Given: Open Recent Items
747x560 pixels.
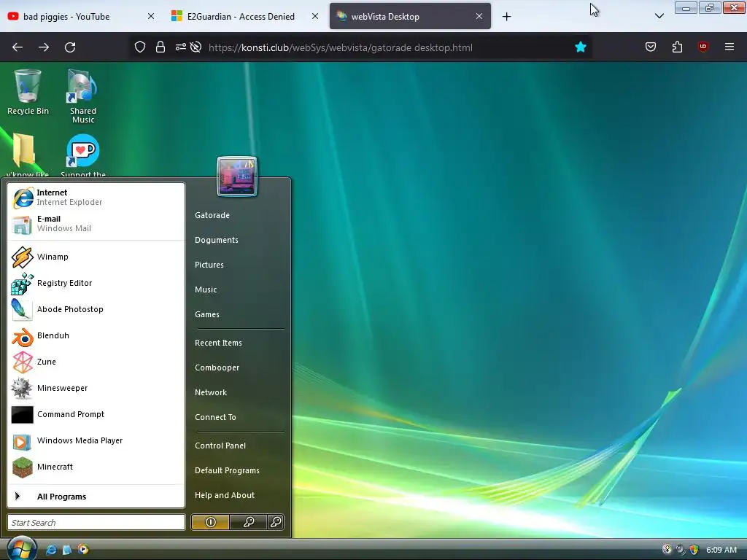Looking at the screenshot, I should (218, 343).
